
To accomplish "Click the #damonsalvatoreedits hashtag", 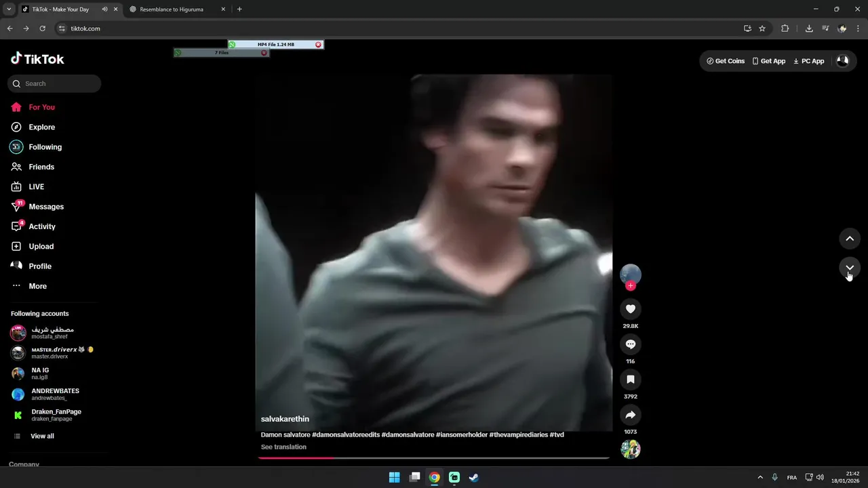I will tap(346, 434).
